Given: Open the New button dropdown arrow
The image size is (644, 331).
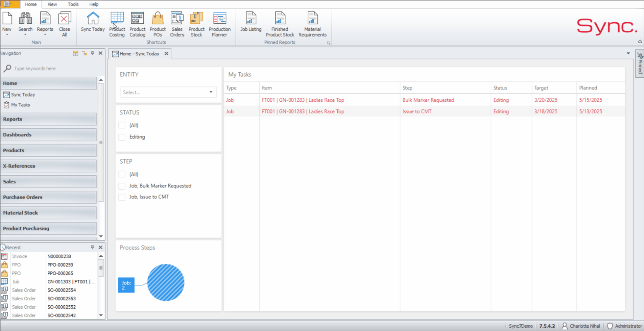Looking at the screenshot, I should (x=7, y=34).
